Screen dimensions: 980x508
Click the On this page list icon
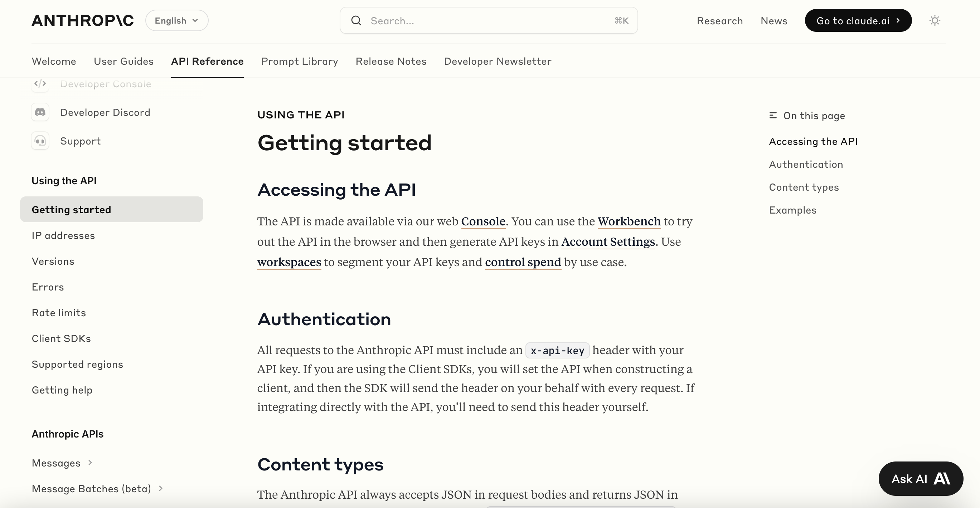[773, 115]
